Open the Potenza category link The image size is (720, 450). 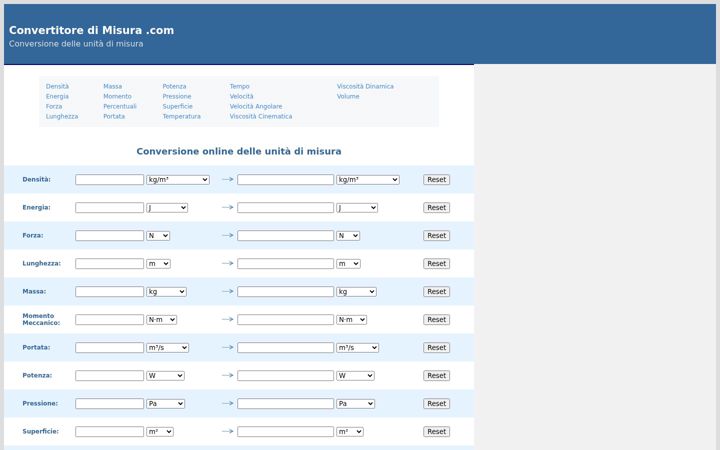pyautogui.click(x=174, y=86)
